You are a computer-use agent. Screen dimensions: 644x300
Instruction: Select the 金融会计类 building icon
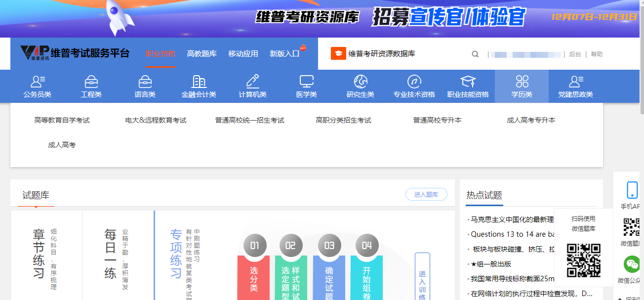(x=199, y=82)
